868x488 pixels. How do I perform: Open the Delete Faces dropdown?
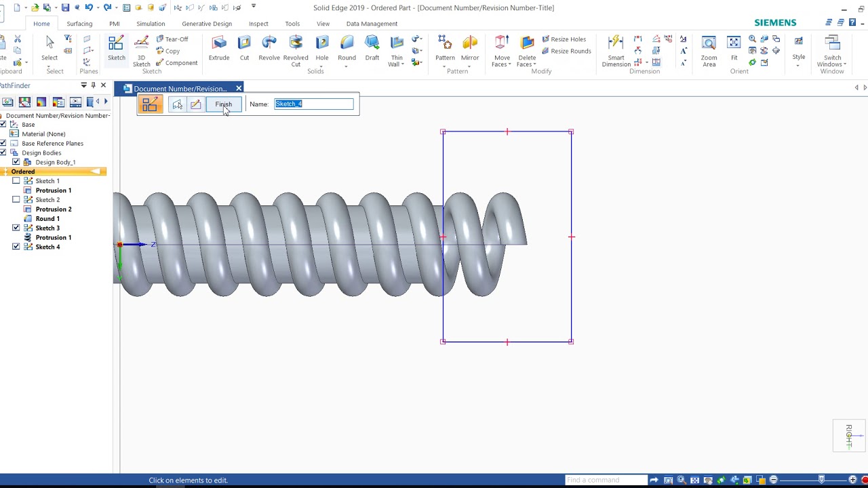click(x=535, y=64)
